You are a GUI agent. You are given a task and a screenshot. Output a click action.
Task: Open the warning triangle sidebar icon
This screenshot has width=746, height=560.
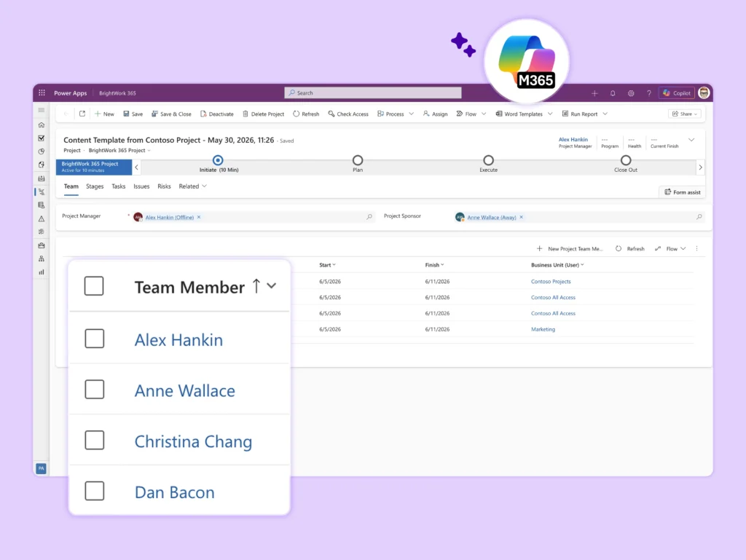42,218
